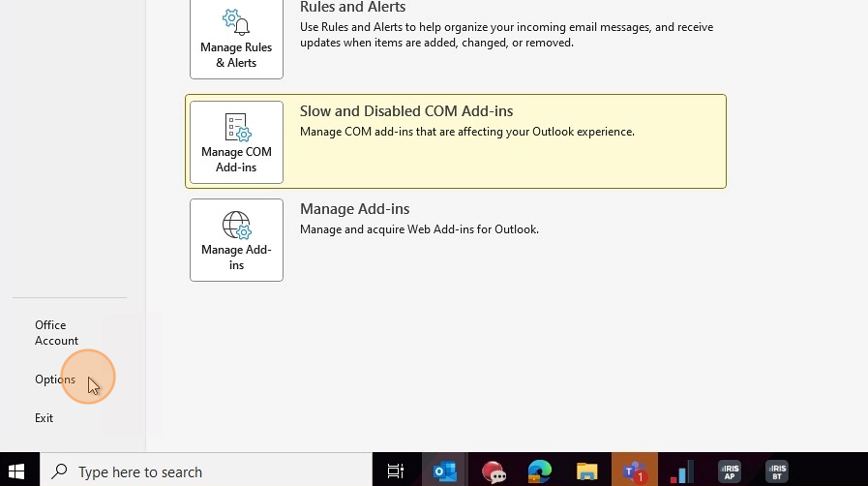The width and height of the screenshot is (868, 486).
Task: Open Office Account in the sidebar
Action: (56, 333)
